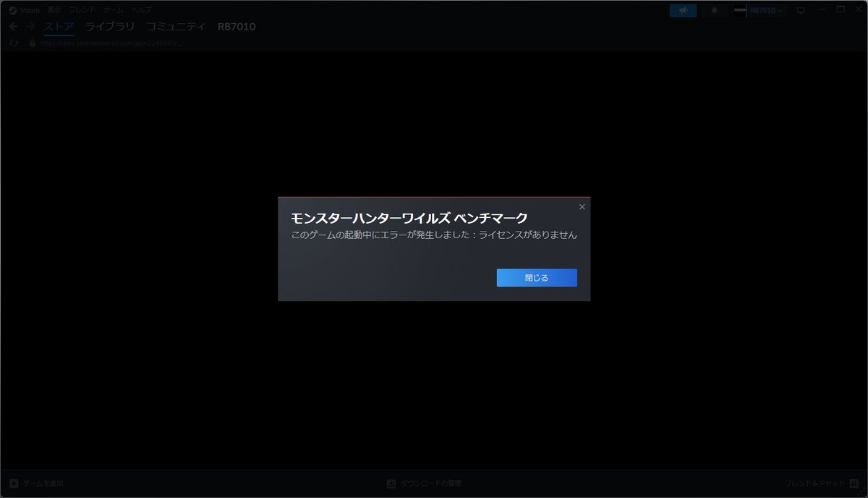Go forward with the right arrow
868x498 pixels.
click(x=31, y=27)
